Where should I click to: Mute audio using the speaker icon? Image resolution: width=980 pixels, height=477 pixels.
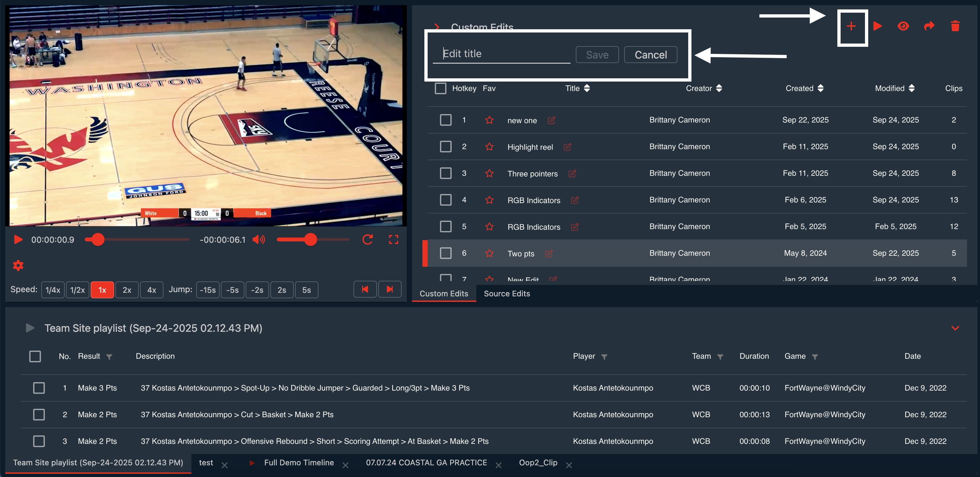click(259, 240)
